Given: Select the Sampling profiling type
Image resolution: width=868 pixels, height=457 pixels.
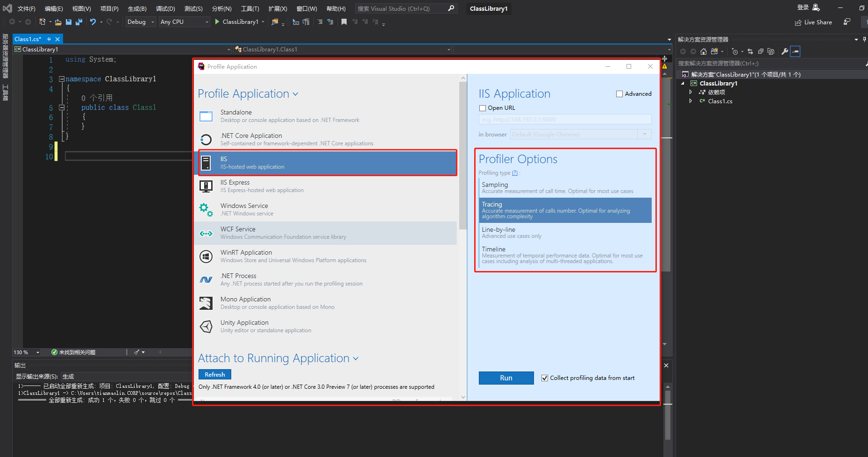Looking at the screenshot, I should pyautogui.click(x=565, y=188).
